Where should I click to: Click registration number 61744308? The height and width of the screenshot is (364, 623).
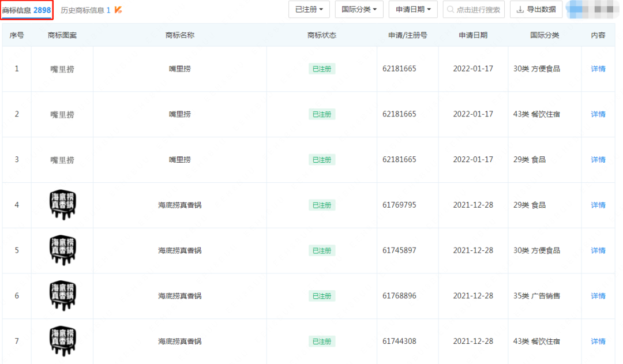click(x=399, y=342)
